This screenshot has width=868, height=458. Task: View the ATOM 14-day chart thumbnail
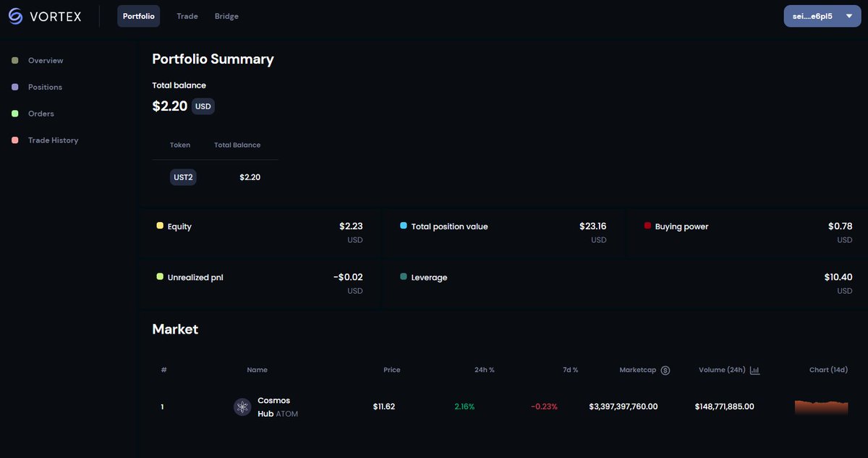pos(821,407)
